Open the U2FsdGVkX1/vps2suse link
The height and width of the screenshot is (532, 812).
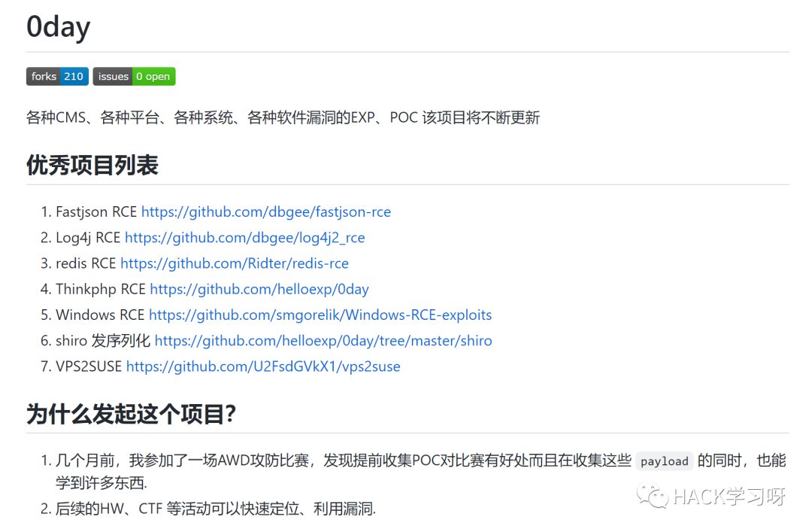[x=264, y=366]
